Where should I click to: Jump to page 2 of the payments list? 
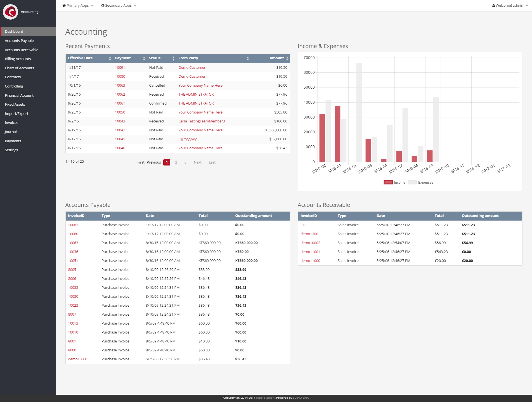click(x=176, y=162)
